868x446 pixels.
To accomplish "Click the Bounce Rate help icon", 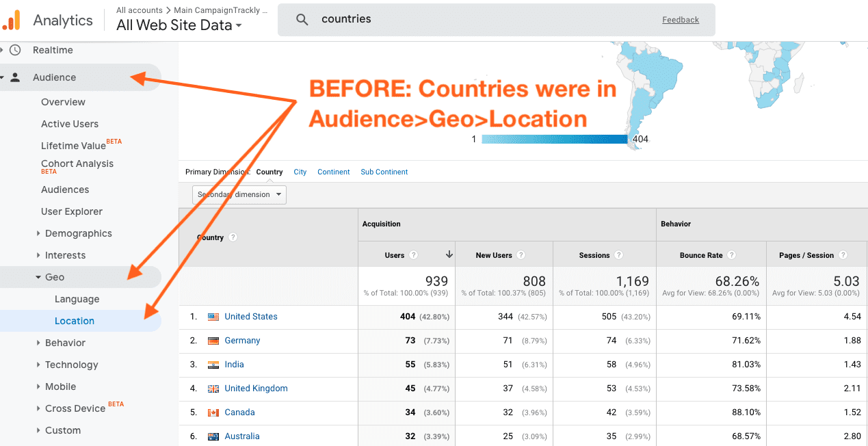I will pyautogui.click(x=731, y=254).
